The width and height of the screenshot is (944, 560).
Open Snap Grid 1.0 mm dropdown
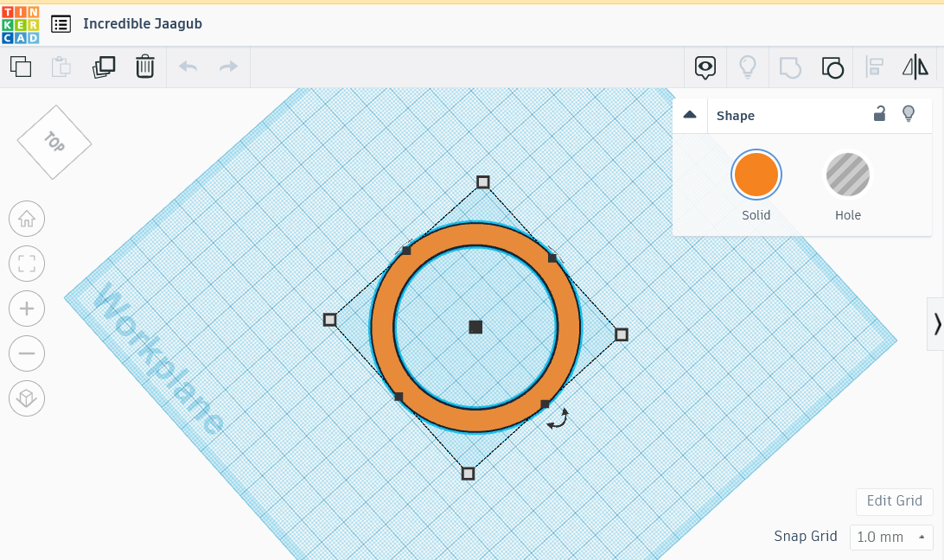(x=891, y=537)
